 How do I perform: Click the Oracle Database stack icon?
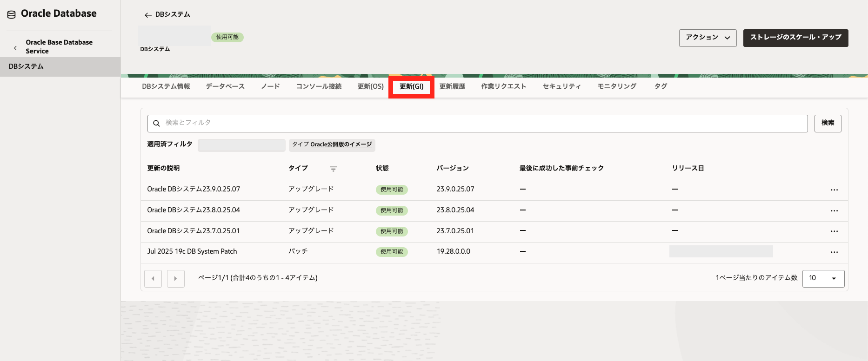coord(12,14)
